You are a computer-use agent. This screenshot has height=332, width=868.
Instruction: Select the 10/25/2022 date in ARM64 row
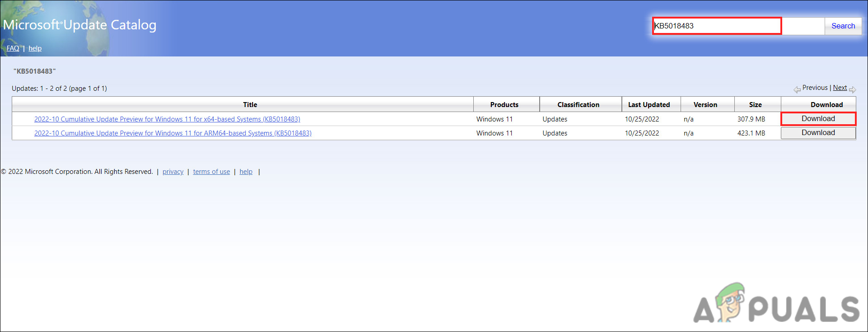(x=642, y=133)
